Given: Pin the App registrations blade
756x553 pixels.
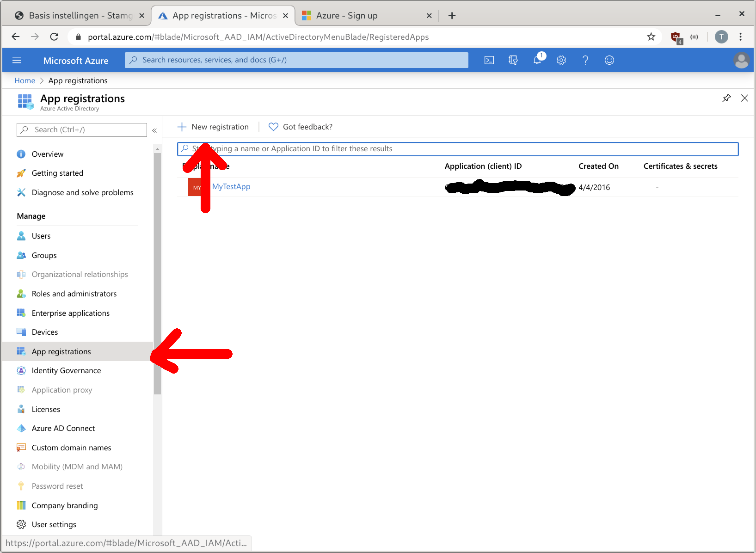Looking at the screenshot, I should coord(726,98).
